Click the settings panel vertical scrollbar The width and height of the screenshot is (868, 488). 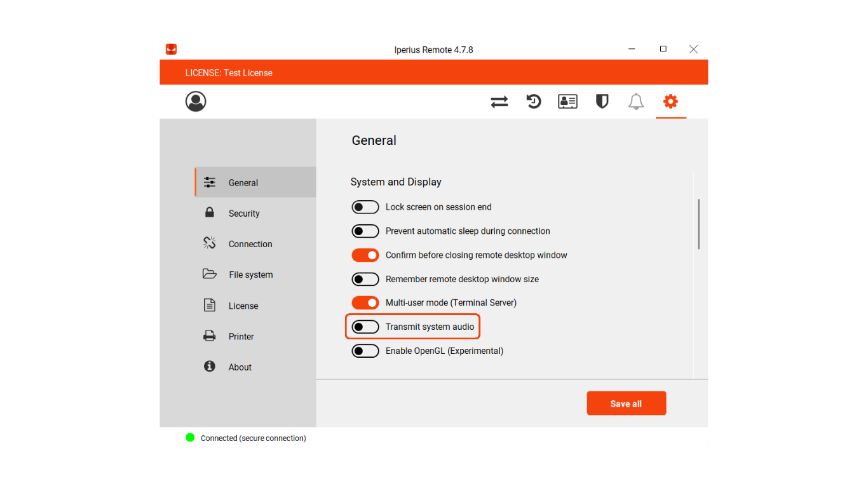coord(698,224)
